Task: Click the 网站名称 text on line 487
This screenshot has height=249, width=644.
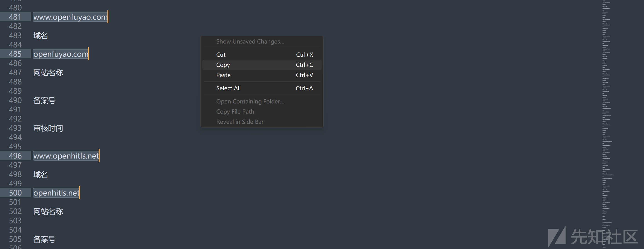Action: (x=48, y=73)
